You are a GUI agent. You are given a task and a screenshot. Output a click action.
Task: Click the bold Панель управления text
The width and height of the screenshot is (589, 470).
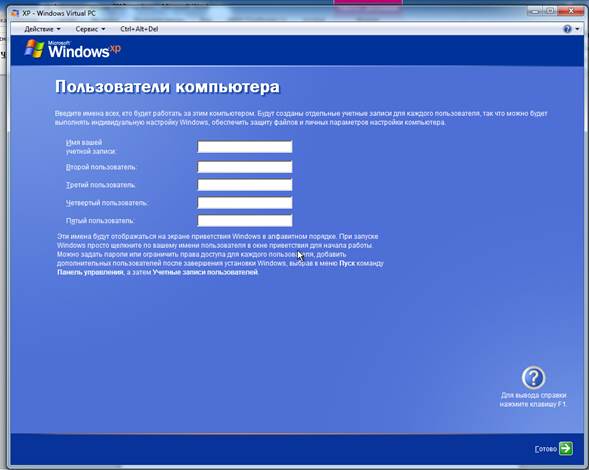coord(90,272)
